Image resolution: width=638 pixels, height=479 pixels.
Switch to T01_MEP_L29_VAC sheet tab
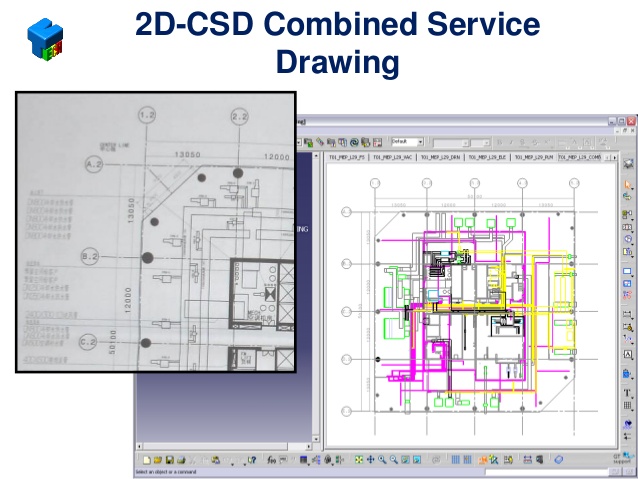(x=392, y=157)
